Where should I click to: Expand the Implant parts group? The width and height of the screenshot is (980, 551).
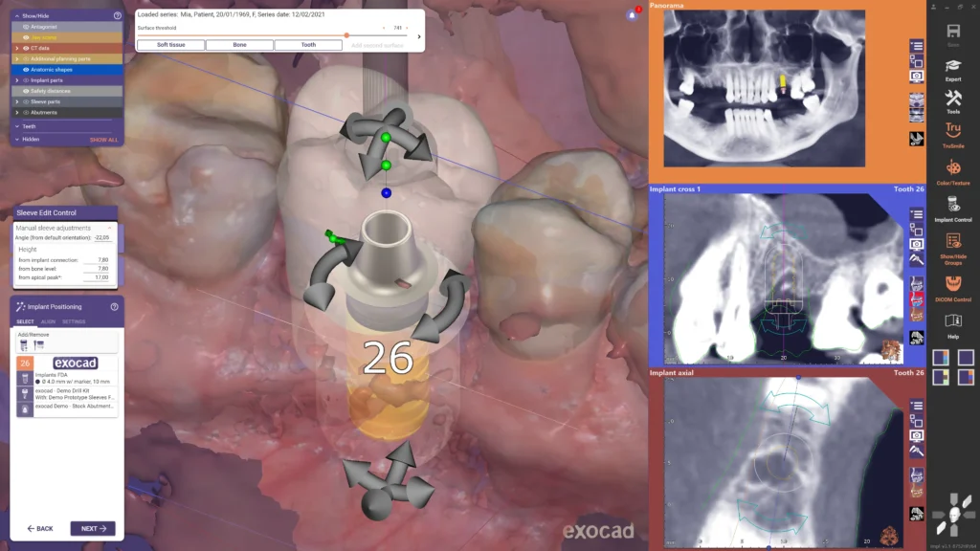click(x=17, y=80)
